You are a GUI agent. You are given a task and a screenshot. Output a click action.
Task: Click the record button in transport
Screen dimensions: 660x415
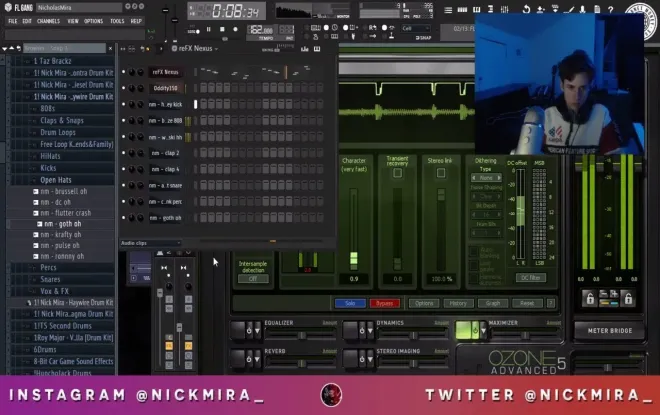coord(235,29)
